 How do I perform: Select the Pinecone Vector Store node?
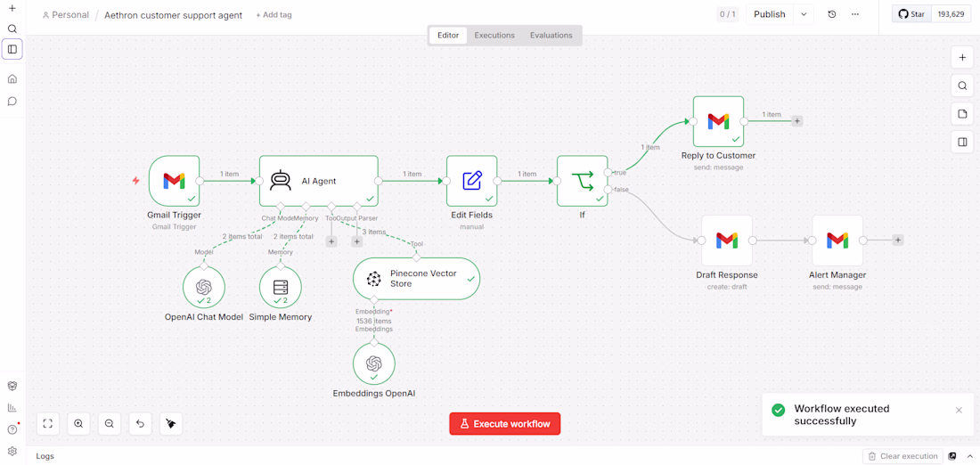coord(416,279)
